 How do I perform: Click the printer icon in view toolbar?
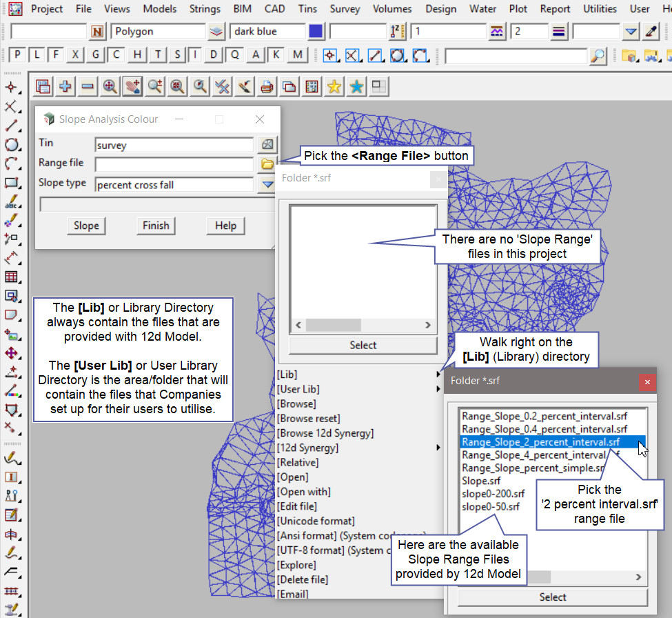pos(267,86)
